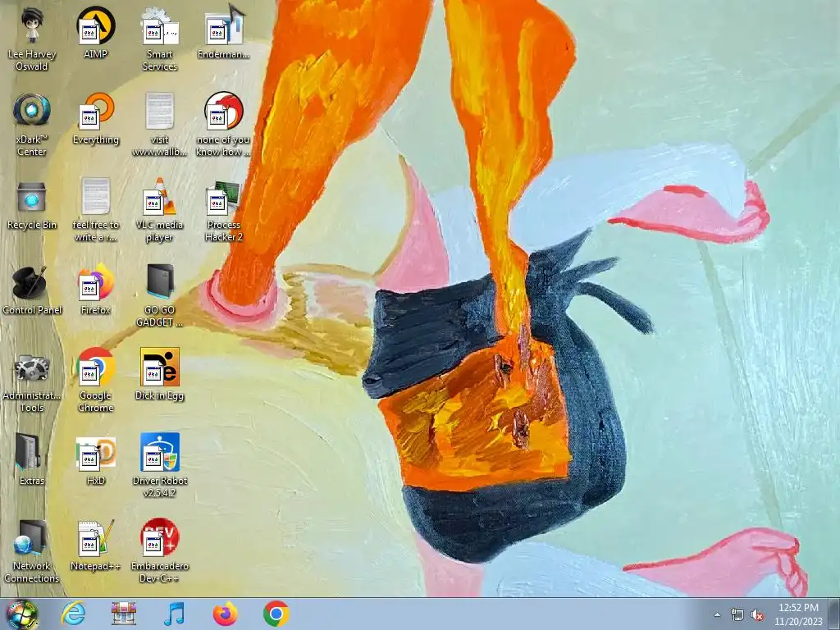
Task: Click the Show Desktop strip at taskbar end
Action: click(x=834, y=614)
